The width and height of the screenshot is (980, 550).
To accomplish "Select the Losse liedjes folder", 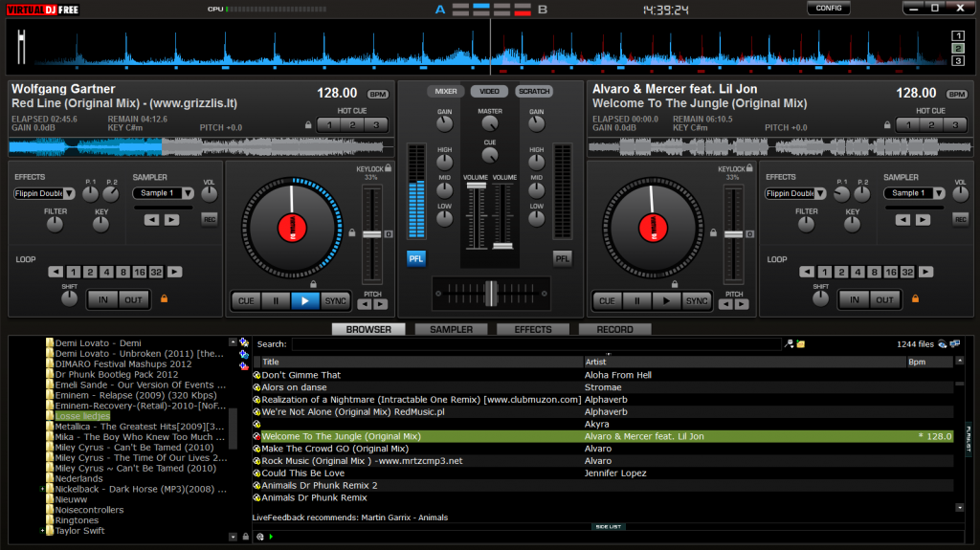I will [x=82, y=416].
